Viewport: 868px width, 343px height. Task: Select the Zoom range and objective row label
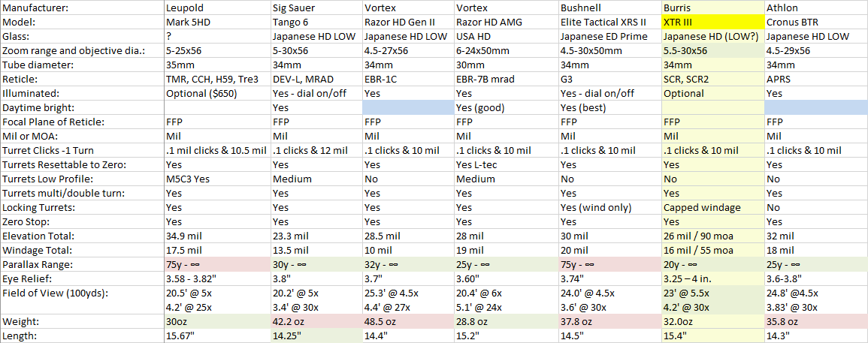(x=83, y=52)
